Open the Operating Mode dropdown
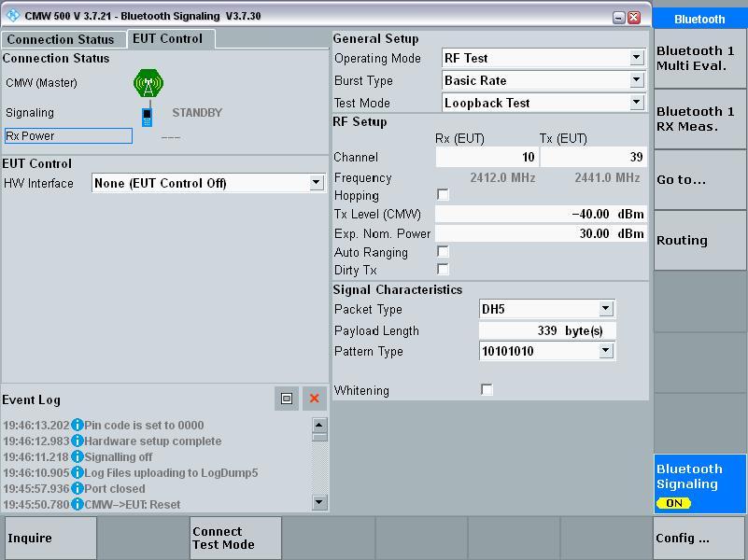This screenshot has width=748, height=560. pos(636,58)
